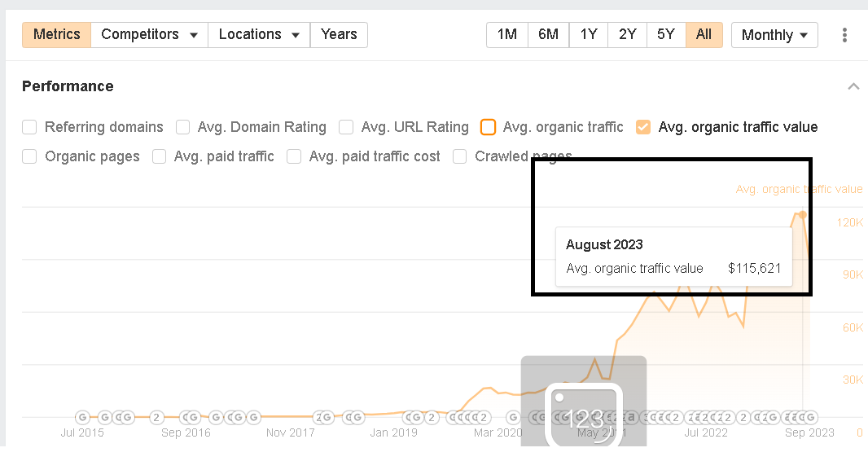Uncheck Avg. organic traffic value
Image resolution: width=868 pixels, height=461 pixels.
click(643, 127)
